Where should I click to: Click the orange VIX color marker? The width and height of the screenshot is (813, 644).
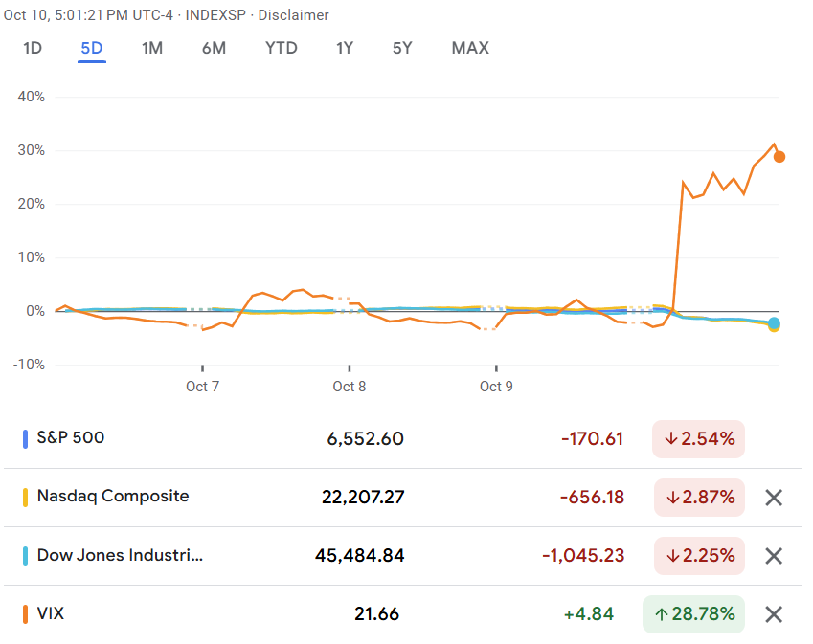[25, 614]
